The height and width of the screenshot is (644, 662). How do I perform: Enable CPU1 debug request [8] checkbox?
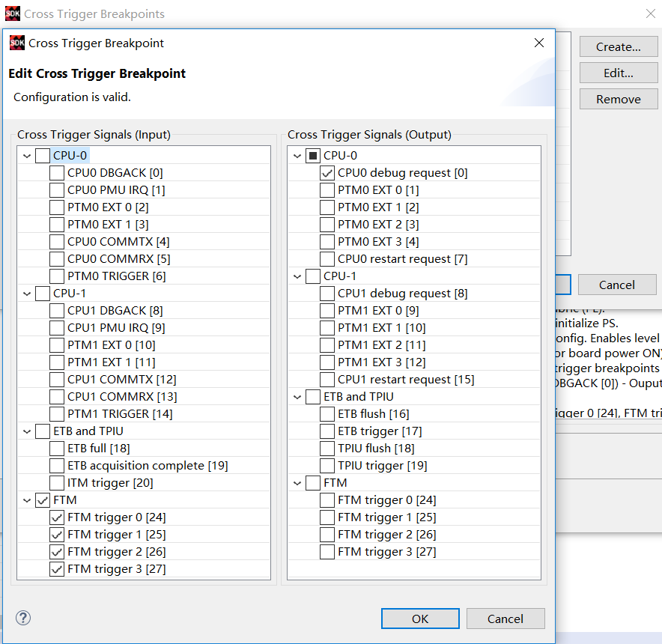tap(327, 294)
